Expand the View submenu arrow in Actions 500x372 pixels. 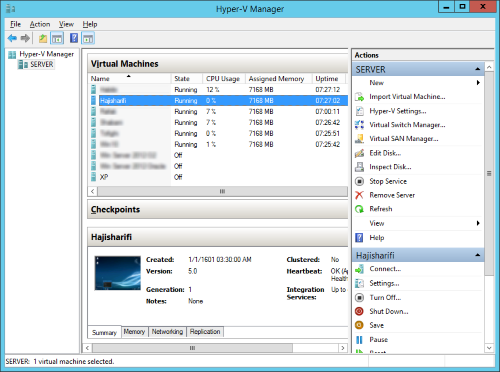pos(478,223)
